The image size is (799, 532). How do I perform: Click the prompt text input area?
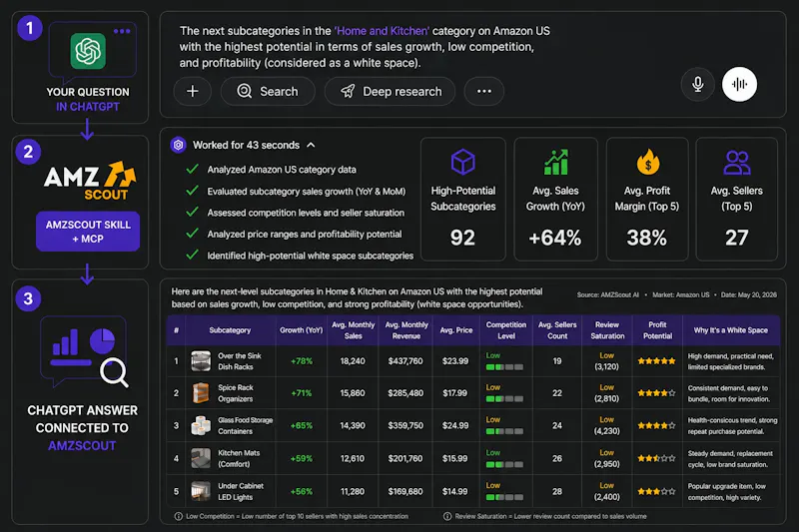point(365,47)
